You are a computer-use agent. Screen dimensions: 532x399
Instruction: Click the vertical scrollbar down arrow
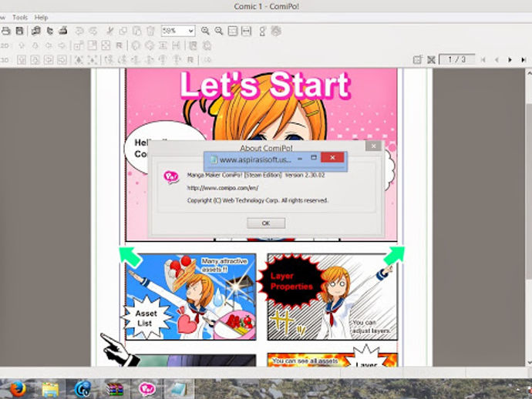coord(529,362)
